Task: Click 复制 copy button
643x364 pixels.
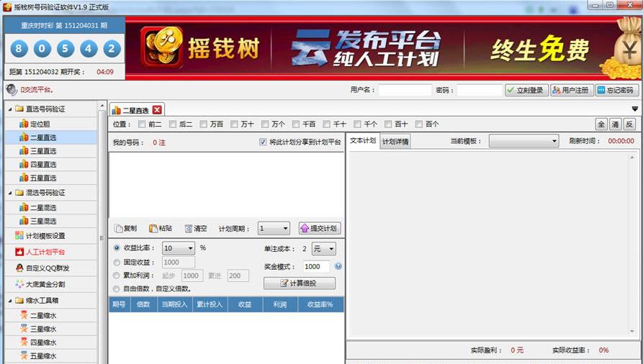Action: tap(126, 228)
